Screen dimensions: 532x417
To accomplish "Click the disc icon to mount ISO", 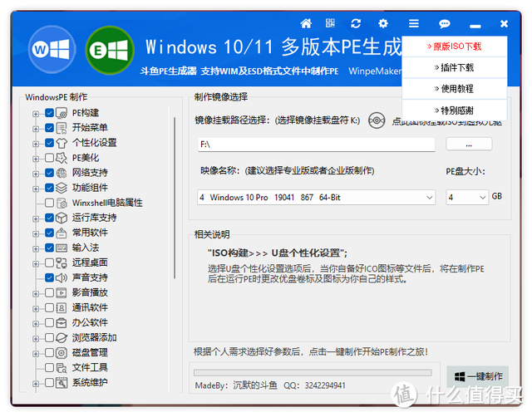I will tap(377, 120).
